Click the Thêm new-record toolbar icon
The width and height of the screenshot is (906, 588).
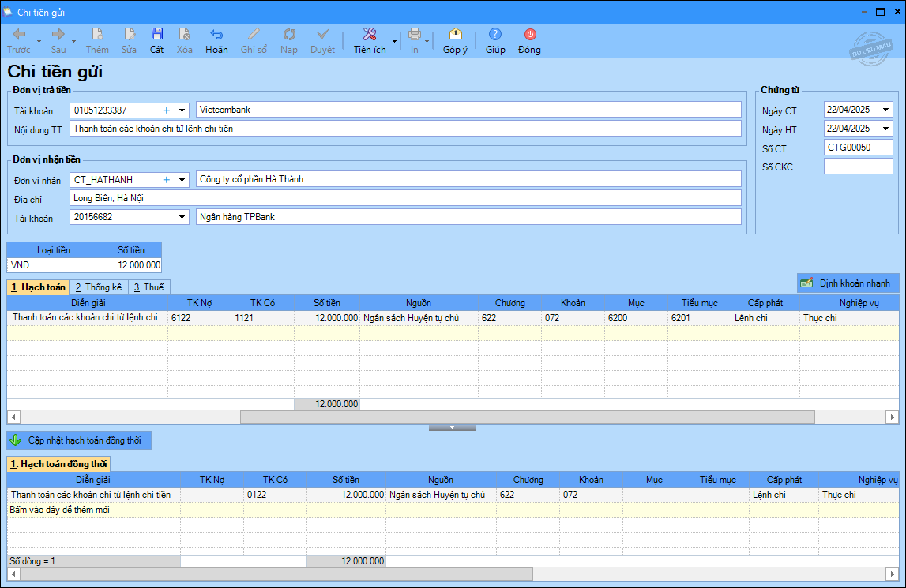tap(97, 41)
